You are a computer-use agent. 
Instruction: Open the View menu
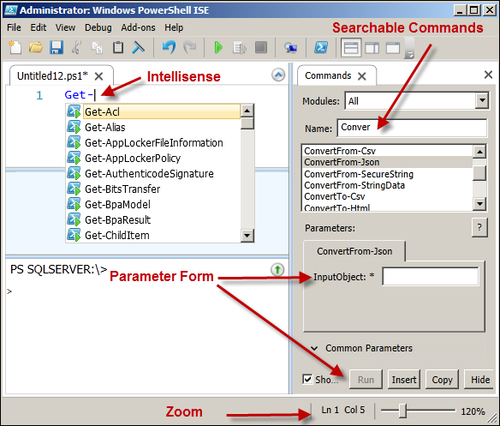65,27
